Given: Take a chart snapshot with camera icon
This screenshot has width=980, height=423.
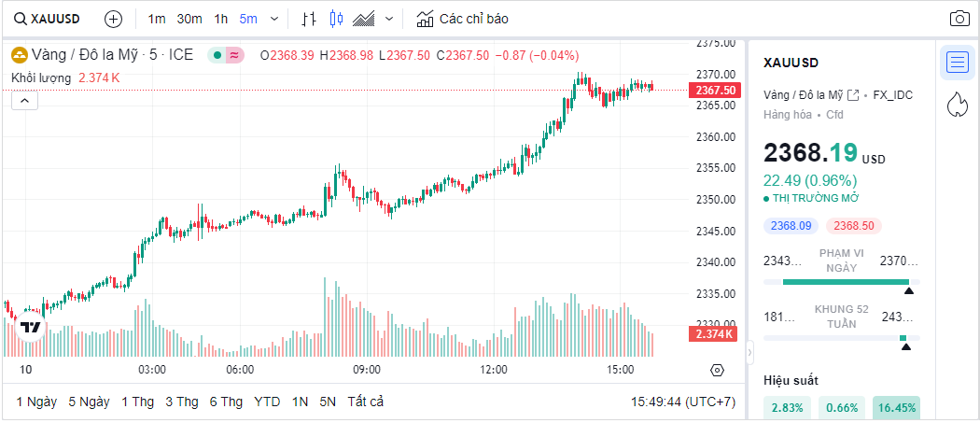Looking at the screenshot, I should pyautogui.click(x=959, y=19).
